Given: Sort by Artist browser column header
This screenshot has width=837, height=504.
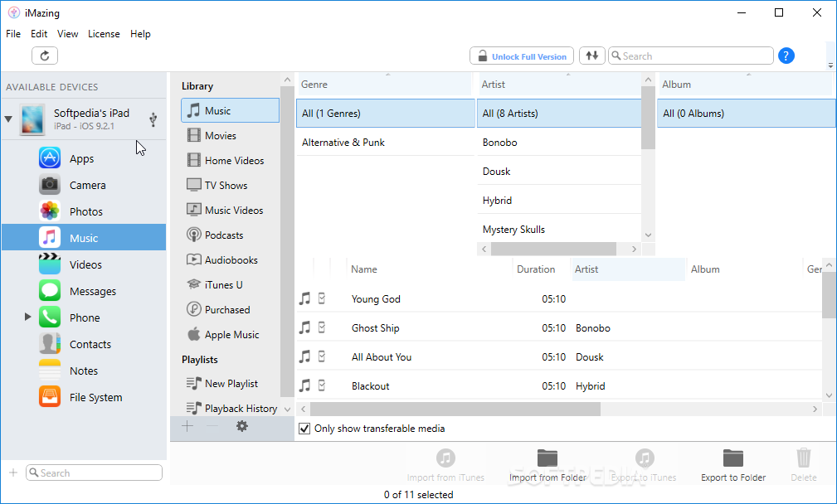Looking at the screenshot, I should click(559, 85).
